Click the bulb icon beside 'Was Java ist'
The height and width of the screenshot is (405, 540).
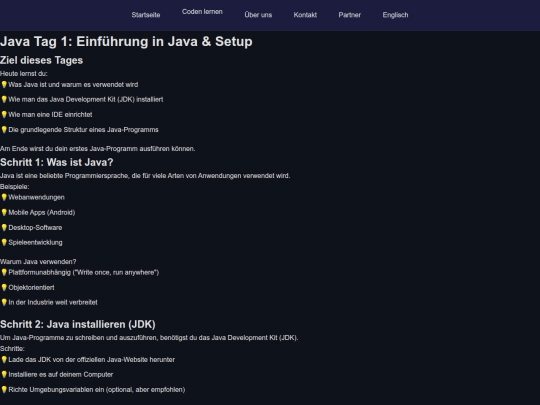4,84
